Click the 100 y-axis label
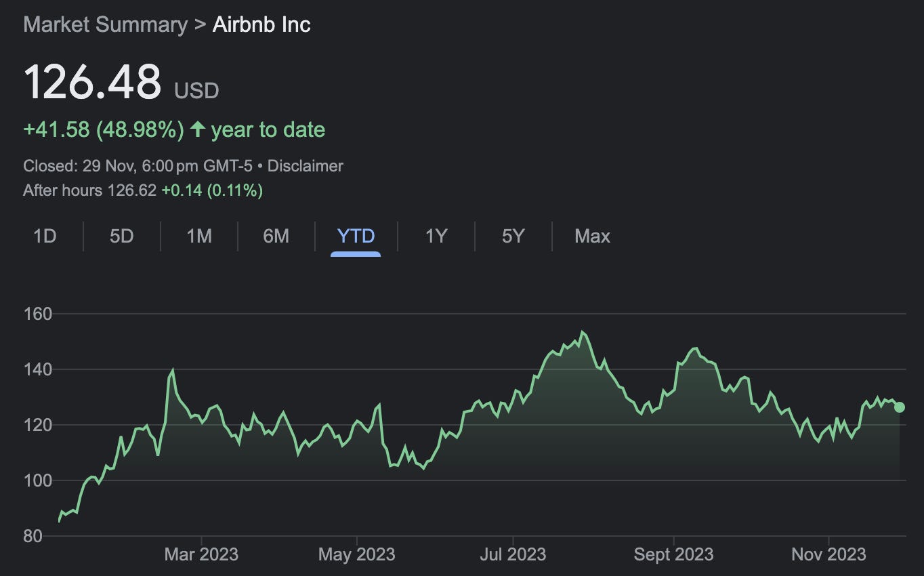Viewport: 924px width, 576px height. 38,481
